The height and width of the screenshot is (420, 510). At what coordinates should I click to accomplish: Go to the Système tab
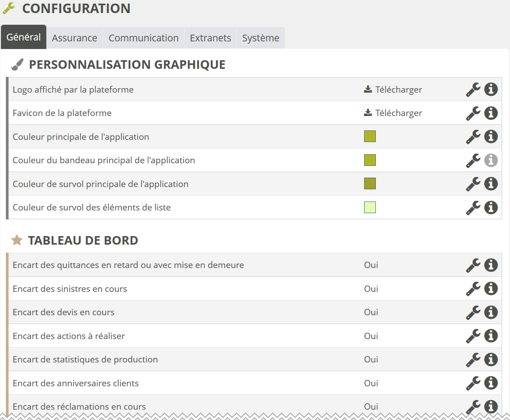[x=261, y=38]
